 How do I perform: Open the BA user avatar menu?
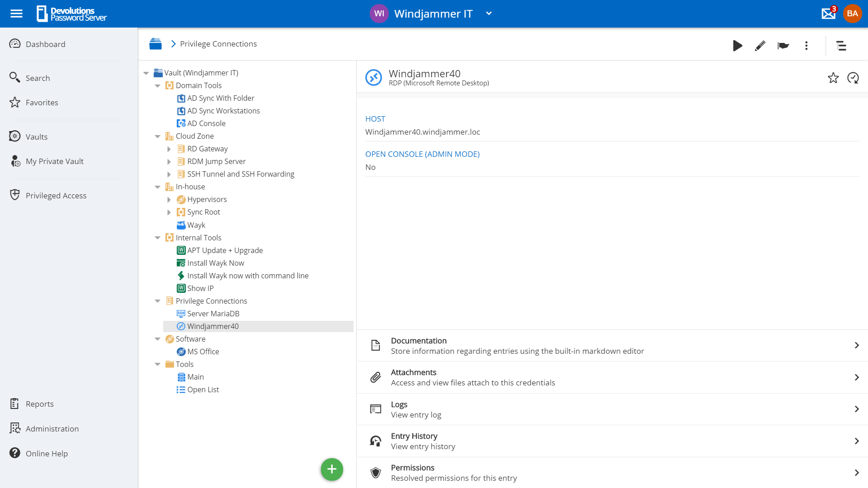pos(852,14)
